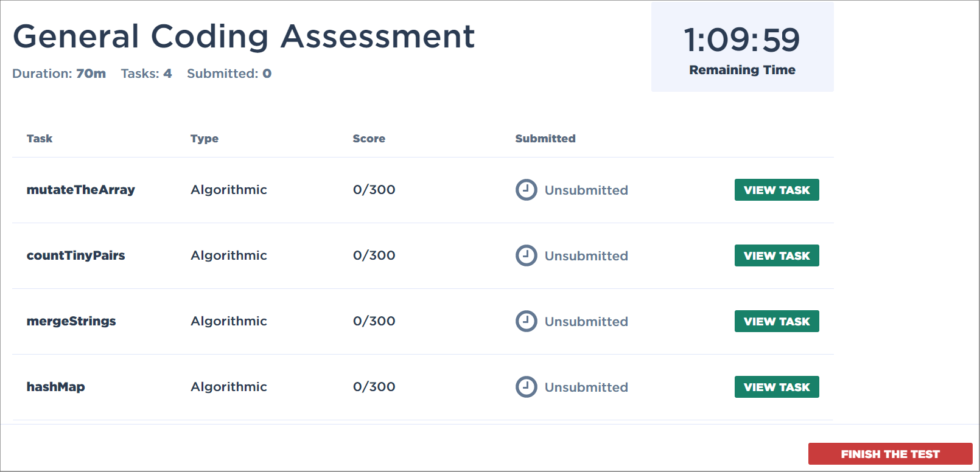This screenshot has width=980, height=472.
Task: Click the General Coding Assessment heading
Action: pos(245,36)
